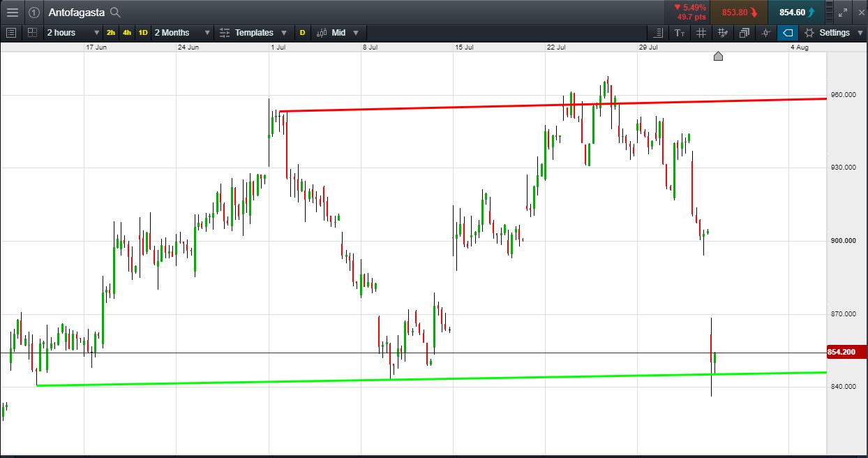The height and width of the screenshot is (458, 868).
Task: Click the time axis marker under 29 Jul
Action: (x=718, y=56)
